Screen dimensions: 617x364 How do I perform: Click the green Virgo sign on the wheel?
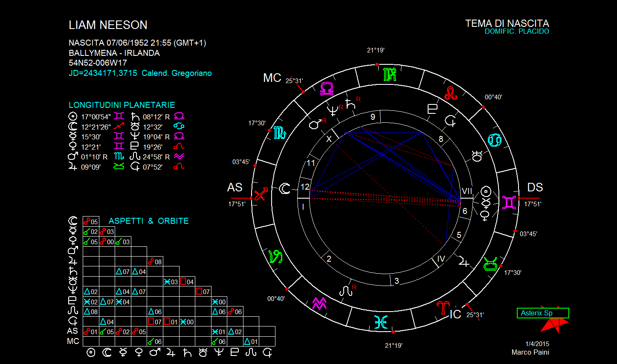[390, 74]
